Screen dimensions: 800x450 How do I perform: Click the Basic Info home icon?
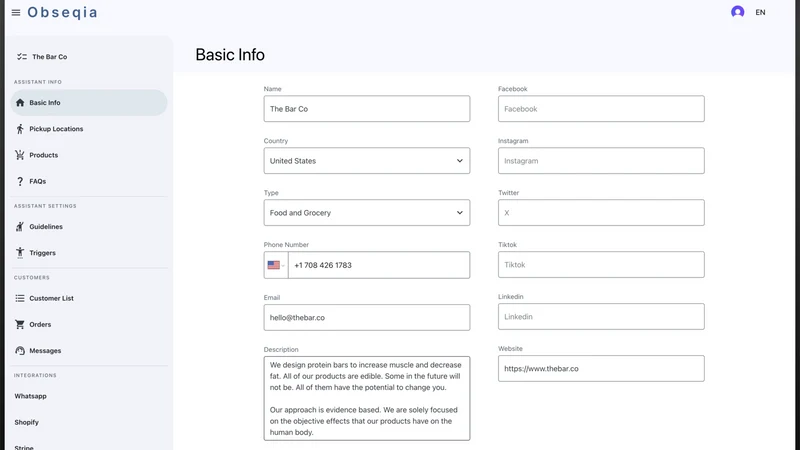[20, 103]
